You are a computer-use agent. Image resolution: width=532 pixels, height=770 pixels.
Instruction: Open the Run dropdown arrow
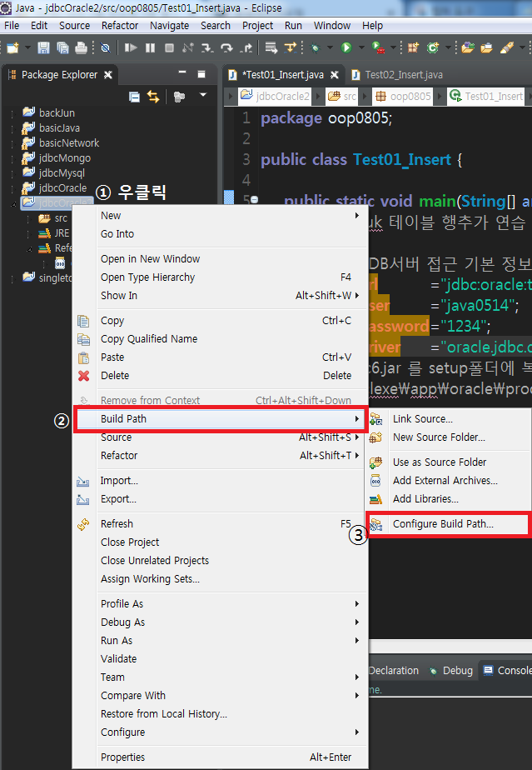coord(361,47)
